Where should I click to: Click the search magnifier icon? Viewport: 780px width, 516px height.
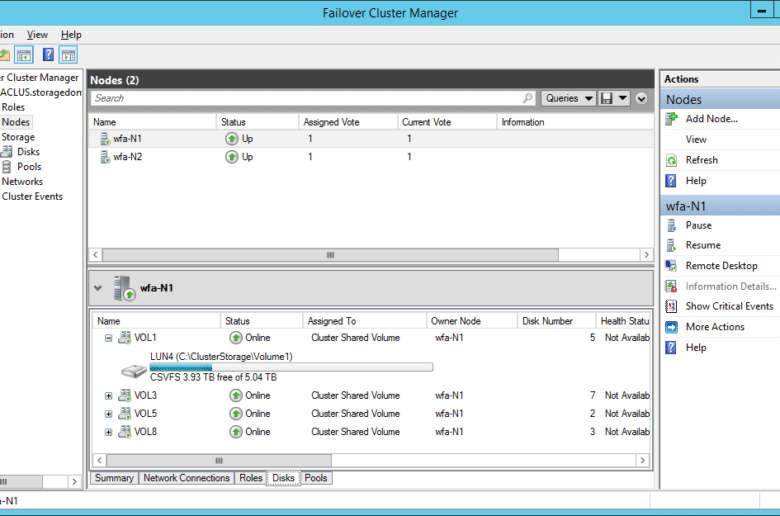(x=527, y=98)
